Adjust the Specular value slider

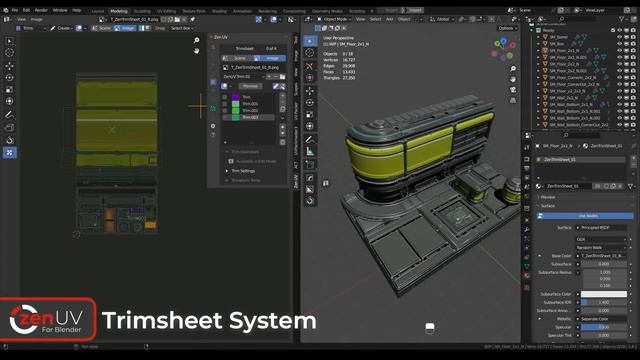click(604, 327)
